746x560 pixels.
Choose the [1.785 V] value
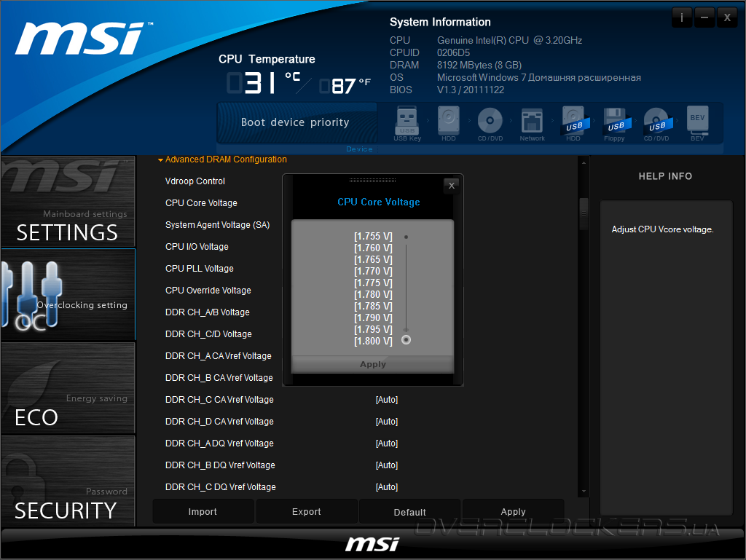pos(373,306)
